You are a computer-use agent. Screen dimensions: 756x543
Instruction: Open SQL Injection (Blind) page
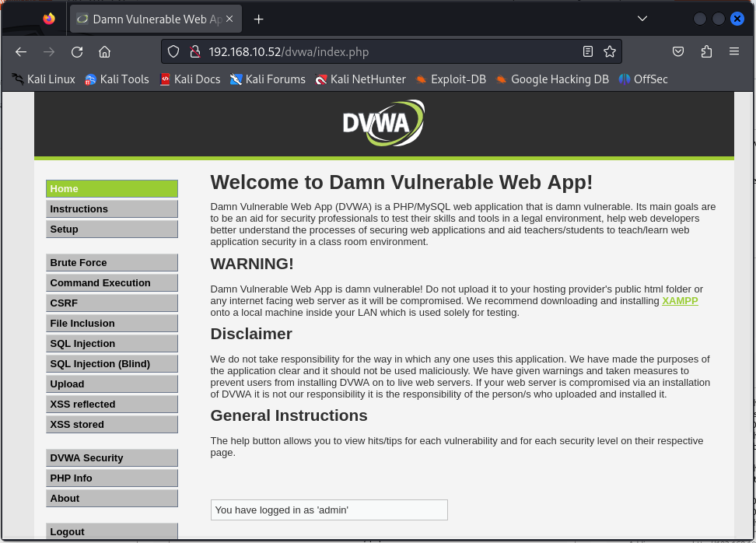[x=112, y=363]
